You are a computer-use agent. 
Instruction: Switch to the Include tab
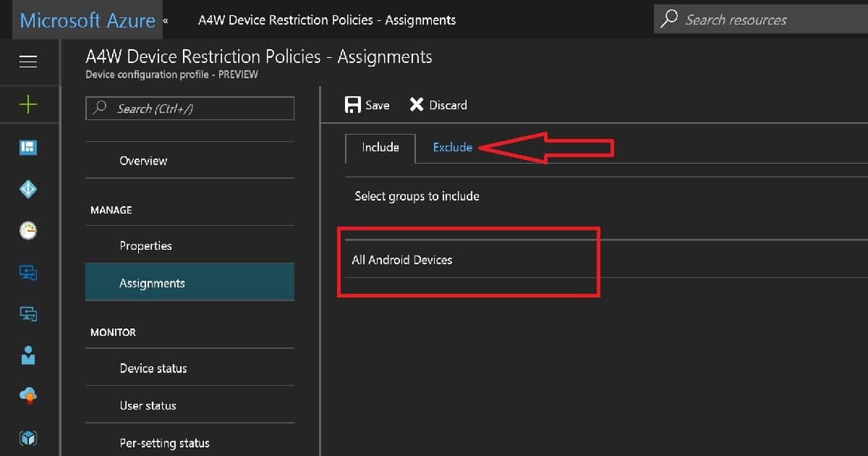[x=380, y=148]
